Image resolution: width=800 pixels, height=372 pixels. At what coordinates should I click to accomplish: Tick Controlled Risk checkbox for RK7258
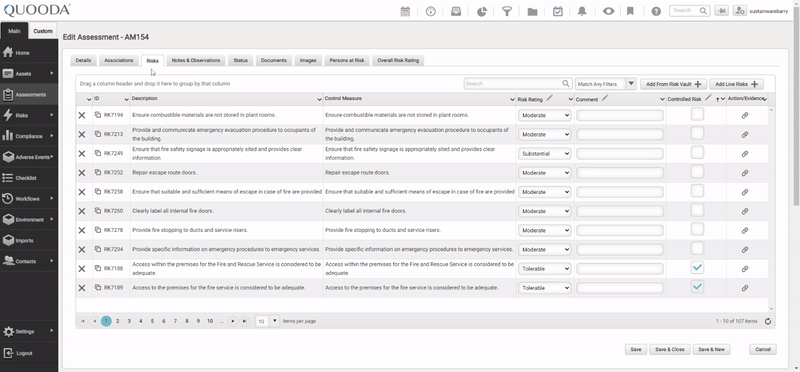pyautogui.click(x=697, y=191)
